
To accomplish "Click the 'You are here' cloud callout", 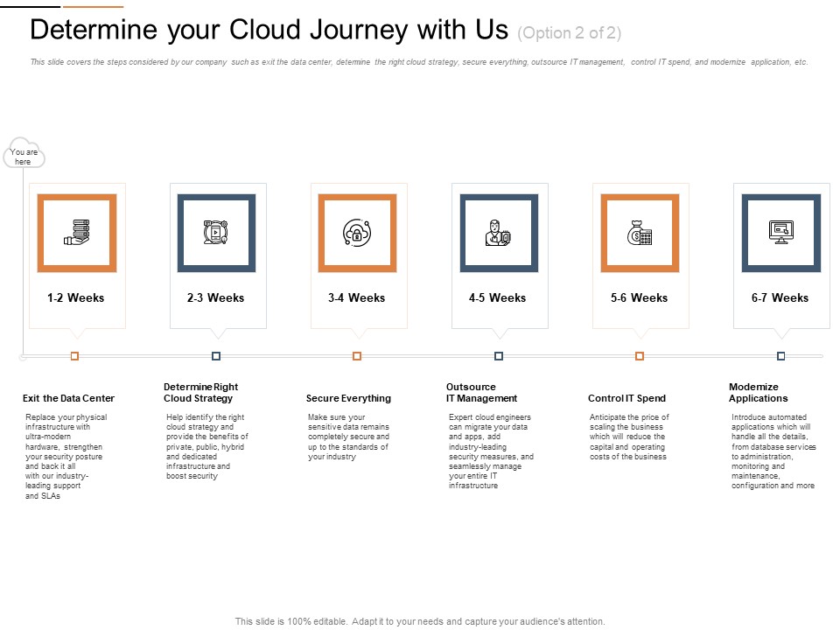I will click(24, 153).
